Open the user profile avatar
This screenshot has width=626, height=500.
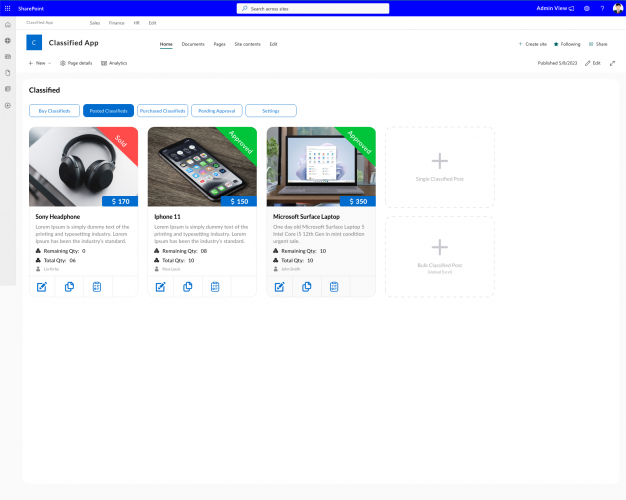618,8
